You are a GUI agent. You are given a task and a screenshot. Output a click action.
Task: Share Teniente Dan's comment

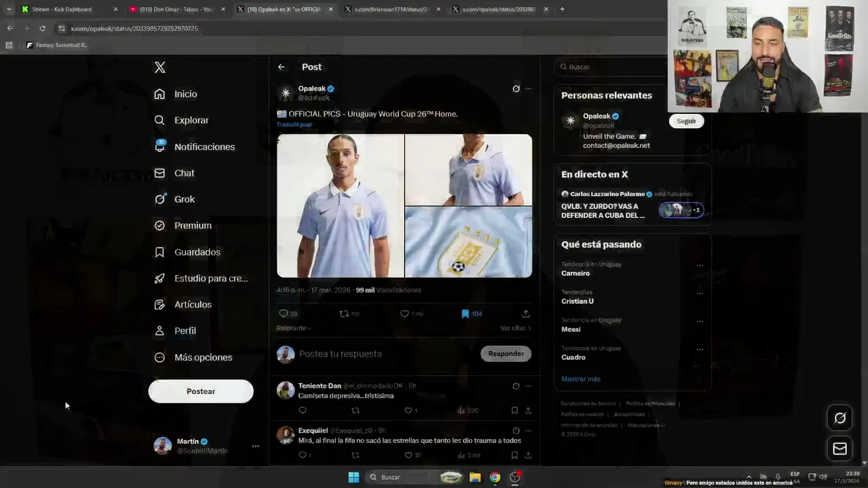528,411
